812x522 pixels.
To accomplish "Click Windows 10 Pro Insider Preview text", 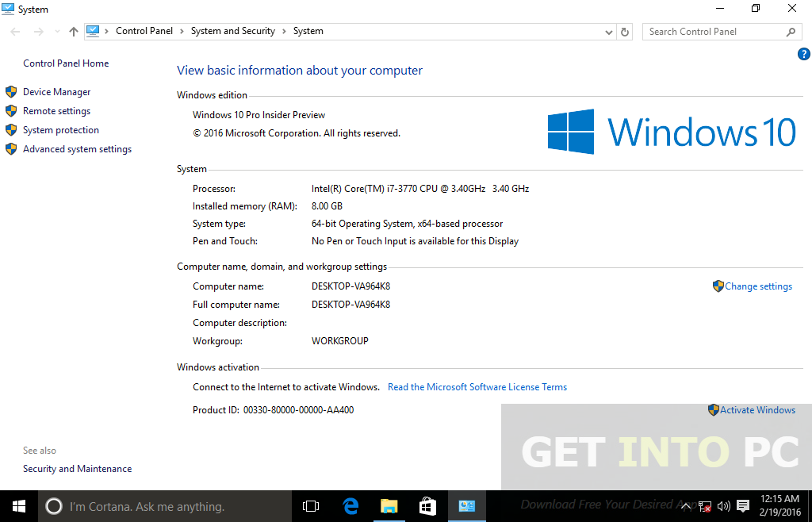I will (x=259, y=115).
